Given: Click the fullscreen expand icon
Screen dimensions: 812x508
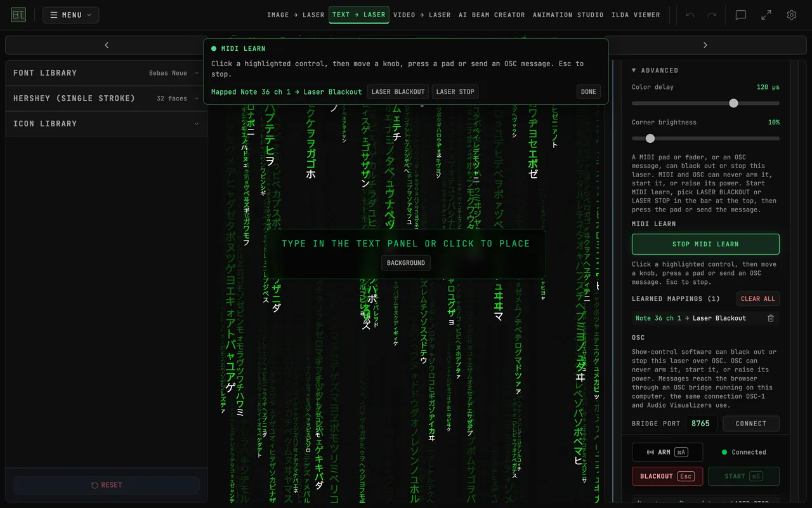Looking at the screenshot, I should point(766,15).
